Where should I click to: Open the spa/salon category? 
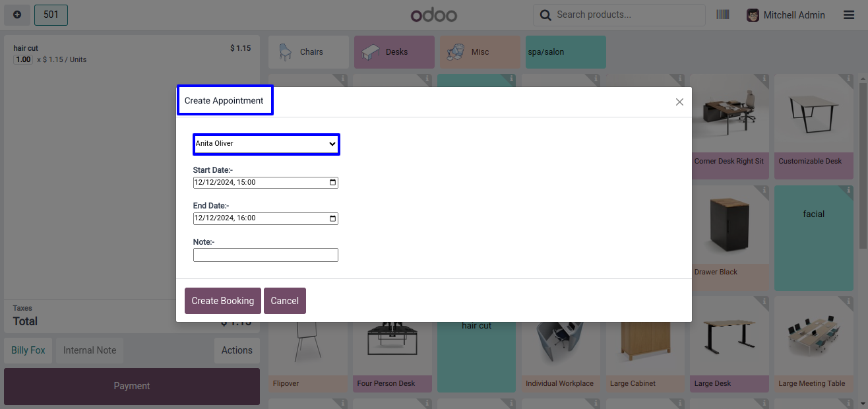(x=565, y=52)
